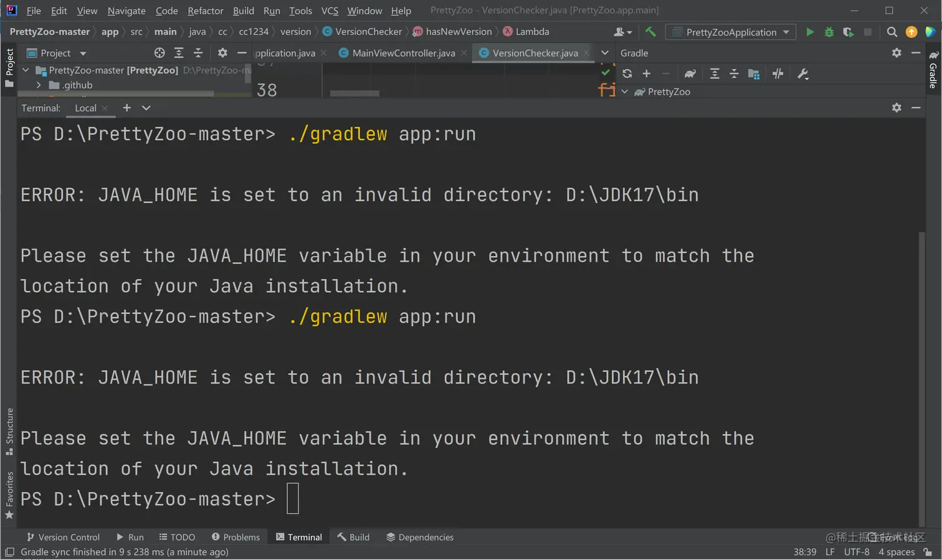Screen dimensions: 942x560
Task: Start debugging with the green bug icon
Action: coord(829,32)
